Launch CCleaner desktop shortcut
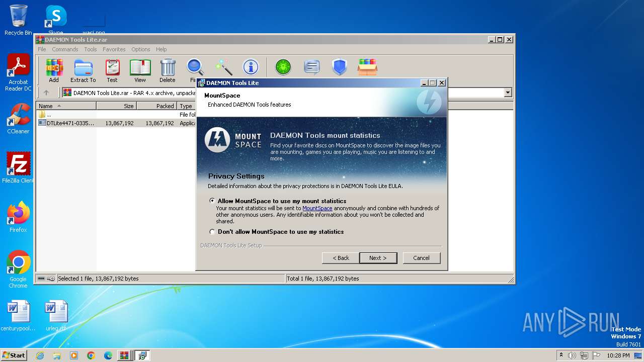Viewport: 644px width, 362px height. click(x=18, y=119)
